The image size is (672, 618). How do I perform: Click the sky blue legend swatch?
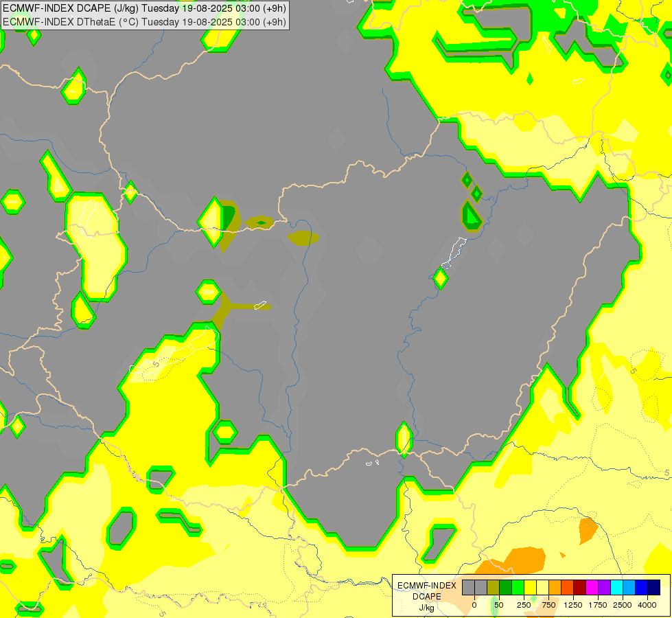[629, 588]
